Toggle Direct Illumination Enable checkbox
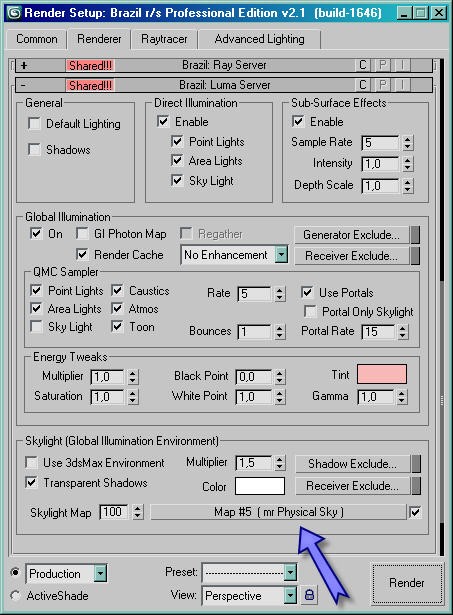 click(163, 121)
